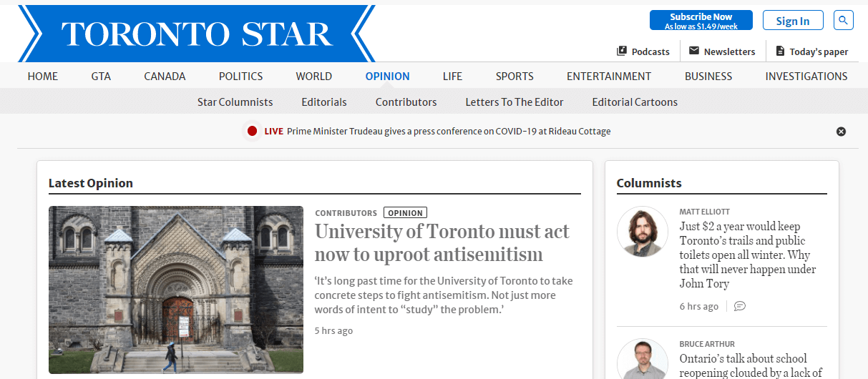Image resolution: width=868 pixels, height=379 pixels.
Task: Open Letters To The Editor
Action: click(x=514, y=102)
